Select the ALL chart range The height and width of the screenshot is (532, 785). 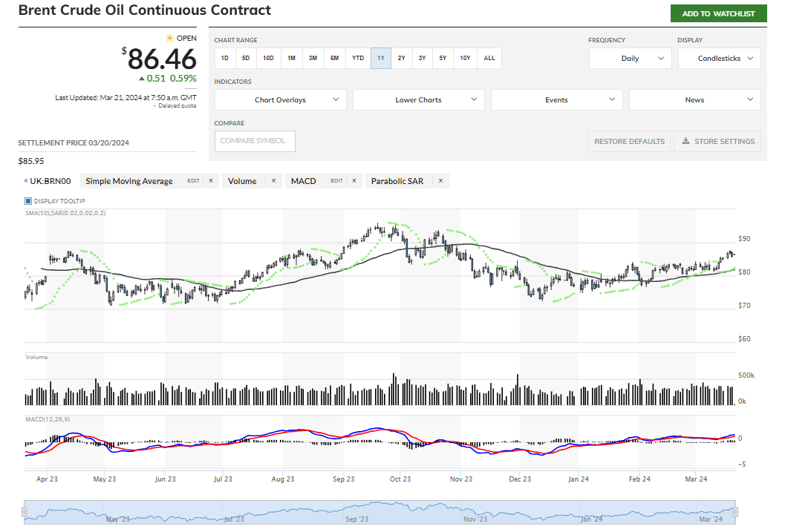click(x=489, y=58)
